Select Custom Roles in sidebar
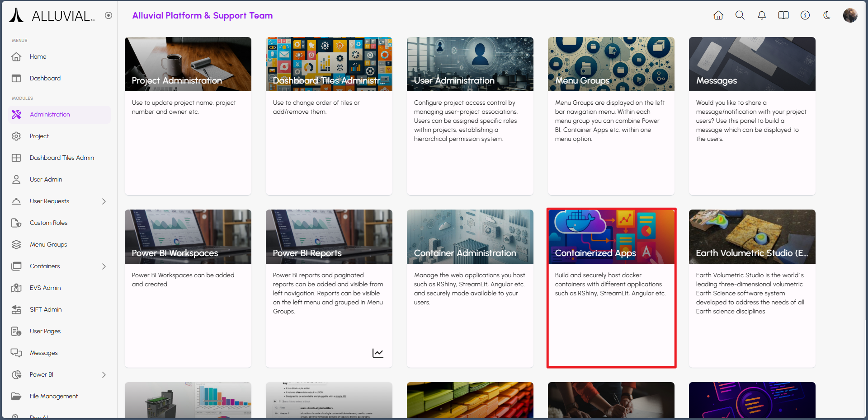This screenshot has width=868, height=420. (48, 223)
